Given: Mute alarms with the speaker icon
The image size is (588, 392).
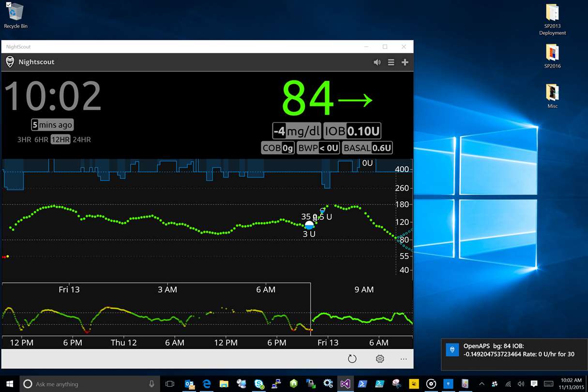Looking at the screenshot, I should point(377,62).
